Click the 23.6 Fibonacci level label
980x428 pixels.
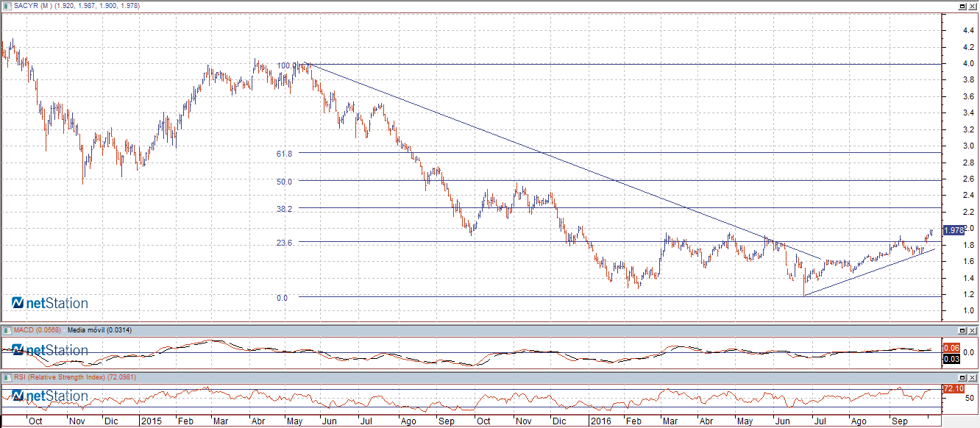click(x=285, y=243)
